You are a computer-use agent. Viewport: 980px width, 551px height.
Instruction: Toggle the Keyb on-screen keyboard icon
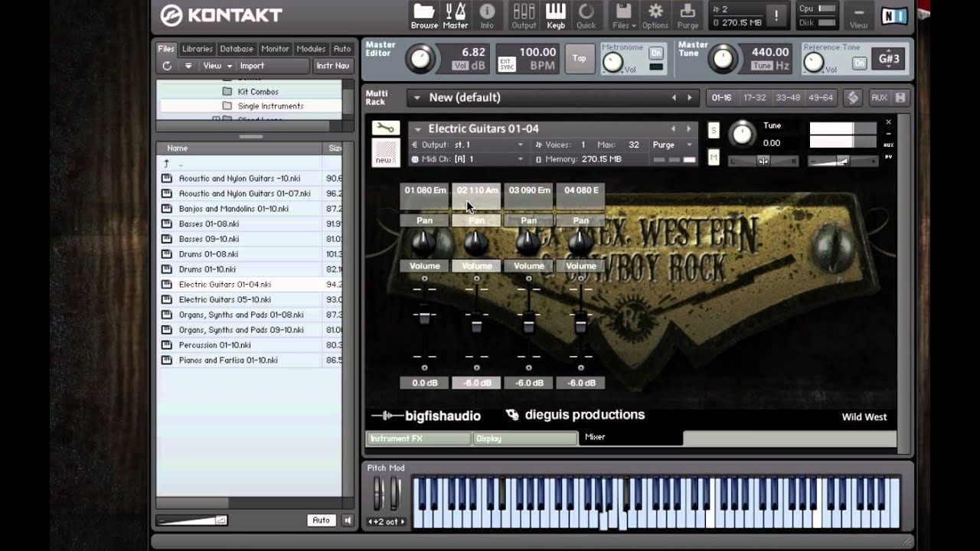(556, 15)
